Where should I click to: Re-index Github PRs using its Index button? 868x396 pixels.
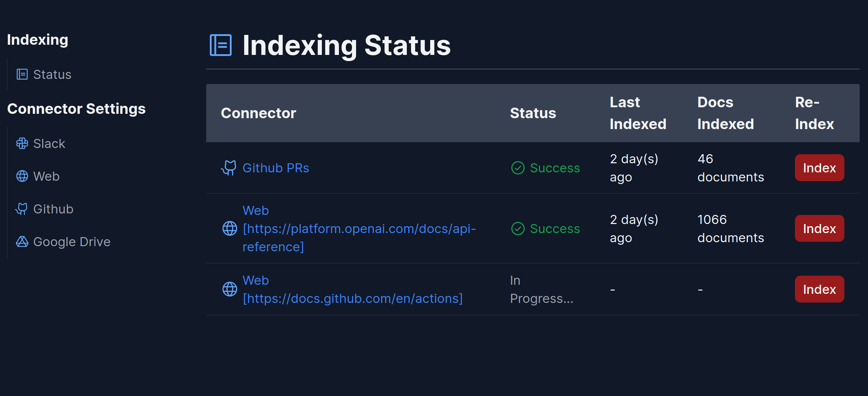[819, 168]
